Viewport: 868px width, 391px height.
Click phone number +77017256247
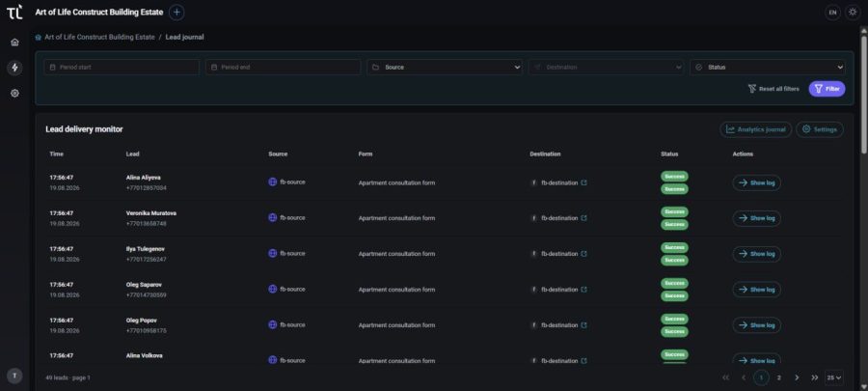[x=147, y=259]
